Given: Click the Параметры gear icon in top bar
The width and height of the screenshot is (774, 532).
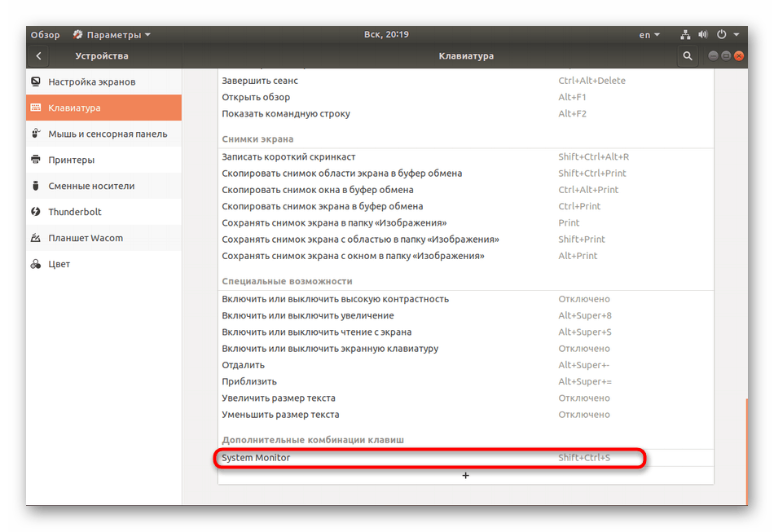Looking at the screenshot, I should click(77, 34).
